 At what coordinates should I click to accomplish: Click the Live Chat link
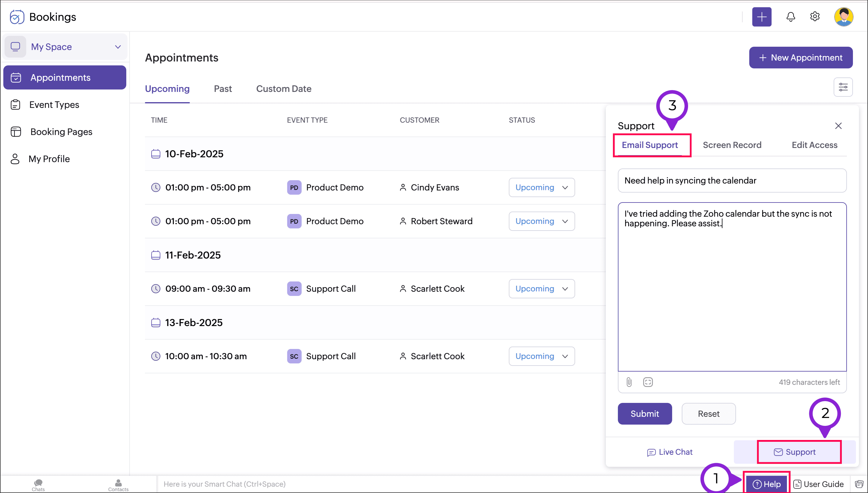coord(669,452)
